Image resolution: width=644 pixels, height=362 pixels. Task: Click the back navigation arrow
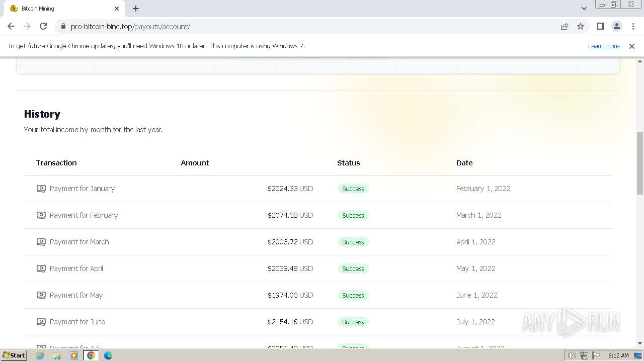pyautogui.click(x=11, y=26)
